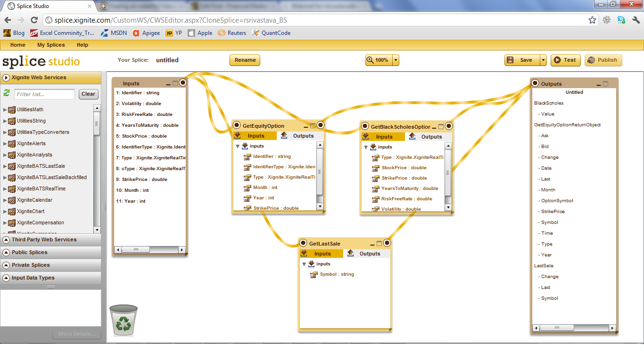644x362 pixels.
Task: Click GetEquityOption left connector port
Action: pos(237,125)
